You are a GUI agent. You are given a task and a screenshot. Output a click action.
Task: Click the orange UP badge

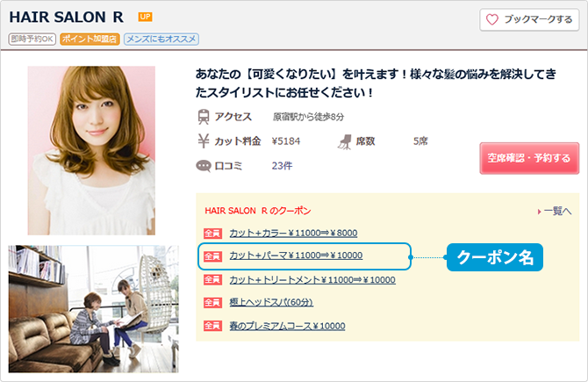[145, 18]
